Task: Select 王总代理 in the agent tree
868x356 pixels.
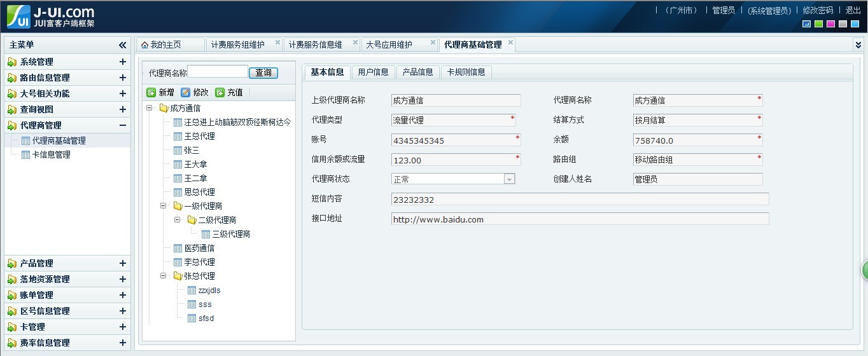Action: [x=200, y=136]
